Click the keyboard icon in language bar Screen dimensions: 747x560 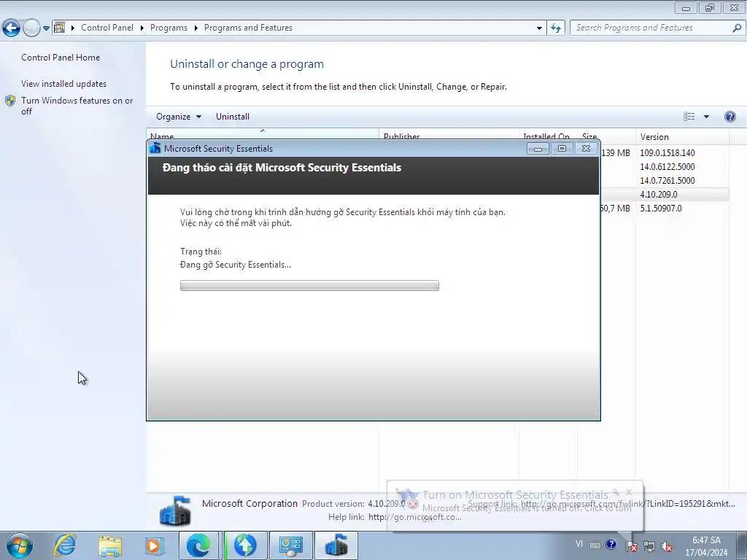(595, 545)
